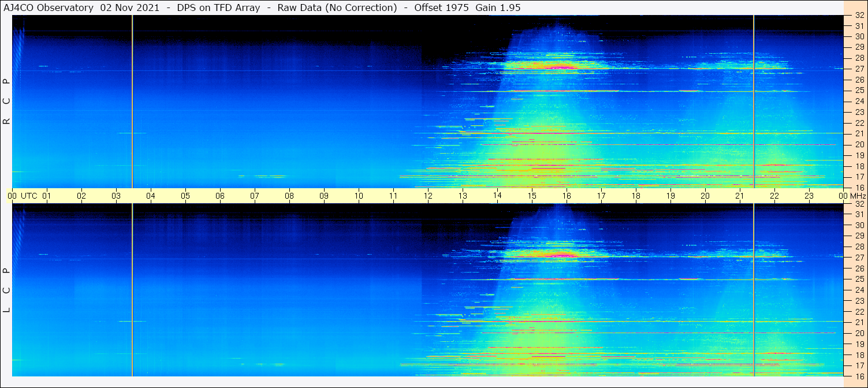Click the 10 hour tick label
The image size is (868, 388).
point(359,196)
